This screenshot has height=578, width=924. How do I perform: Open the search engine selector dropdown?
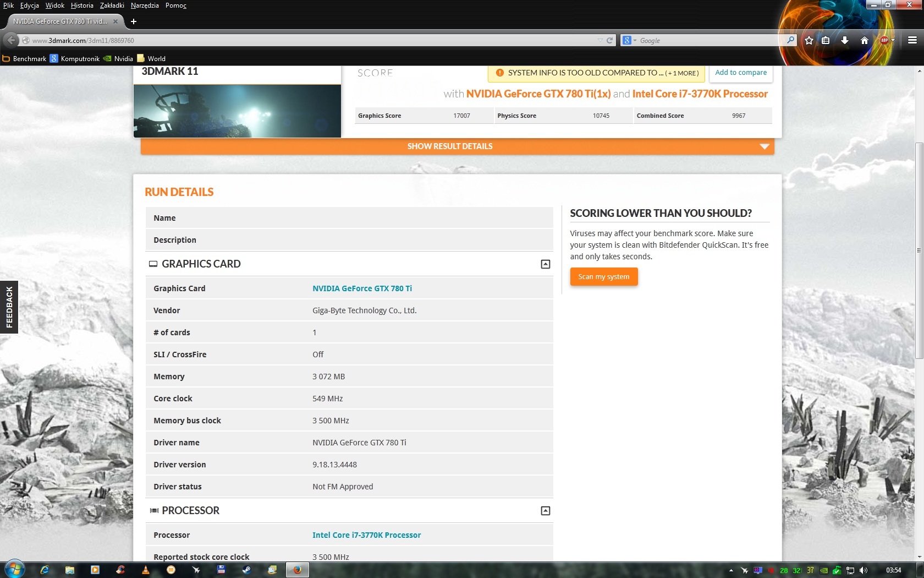pos(629,40)
